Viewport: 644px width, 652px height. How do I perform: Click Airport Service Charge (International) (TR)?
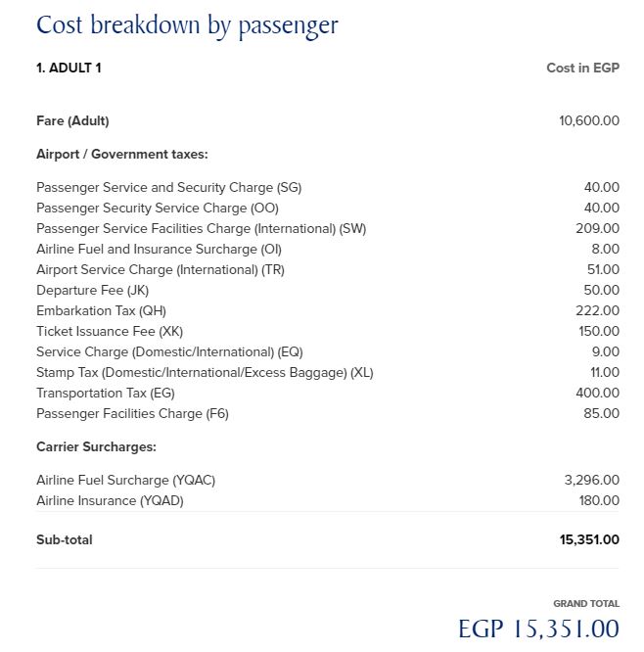[161, 269]
